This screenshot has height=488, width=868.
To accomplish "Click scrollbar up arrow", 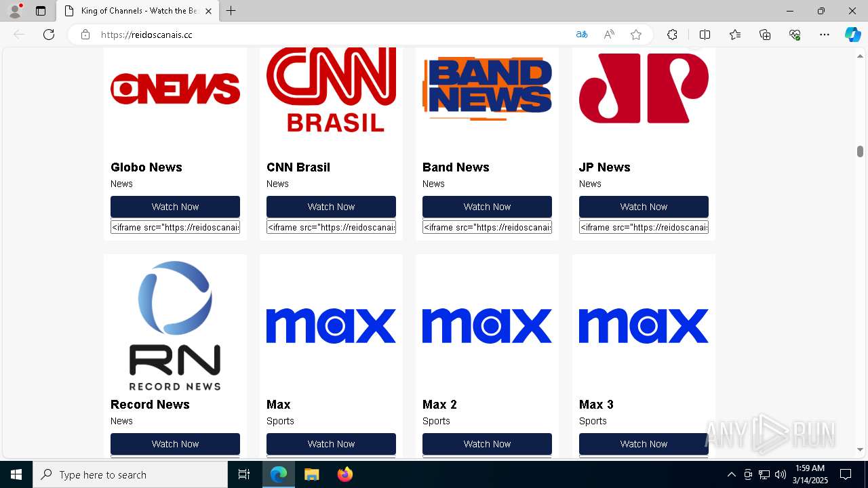I will point(860,56).
